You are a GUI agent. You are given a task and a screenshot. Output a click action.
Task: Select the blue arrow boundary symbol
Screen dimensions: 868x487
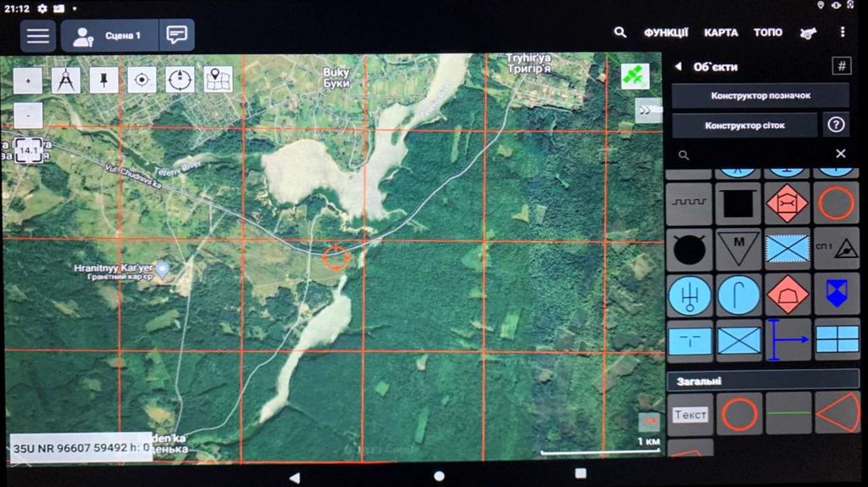point(787,341)
